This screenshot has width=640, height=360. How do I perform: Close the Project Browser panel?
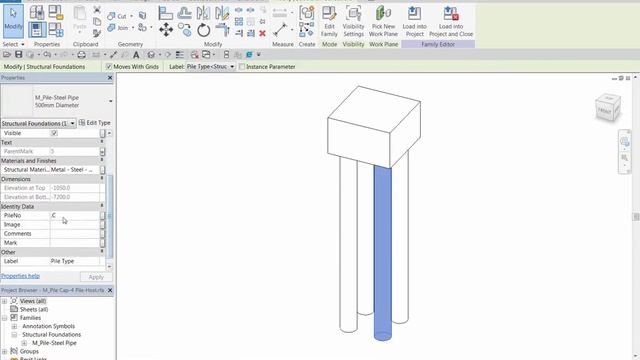tap(110, 290)
